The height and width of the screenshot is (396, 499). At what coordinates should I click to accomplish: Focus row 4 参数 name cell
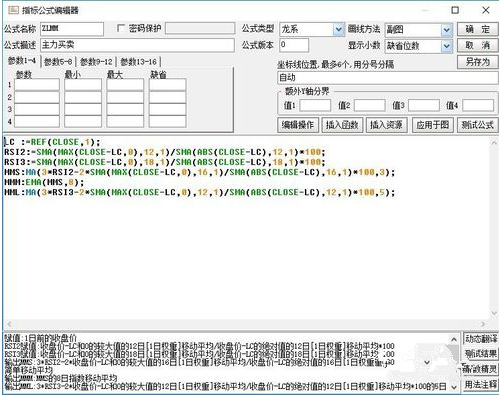(x=37, y=121)
